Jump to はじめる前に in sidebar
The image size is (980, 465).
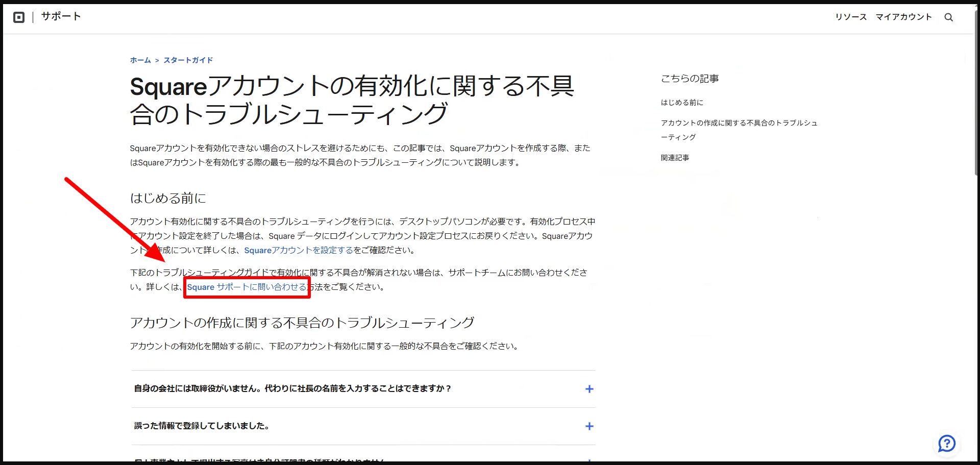coord(682,103)
